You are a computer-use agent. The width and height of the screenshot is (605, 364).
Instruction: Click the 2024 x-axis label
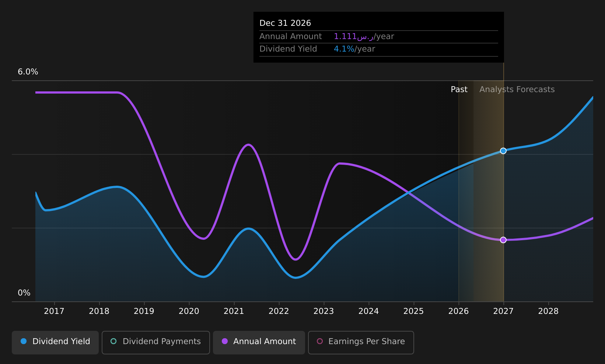369,311
